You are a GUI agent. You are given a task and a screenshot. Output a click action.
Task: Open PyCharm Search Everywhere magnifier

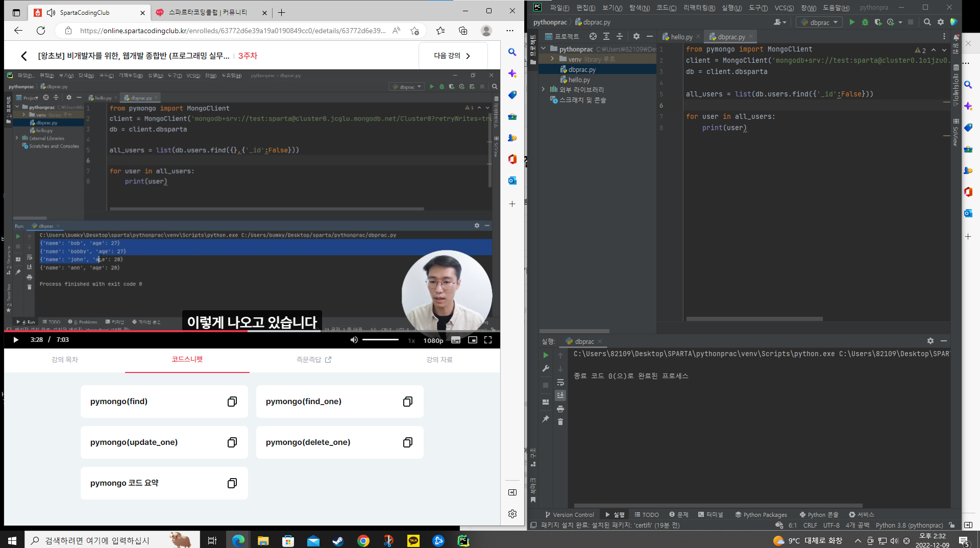point(927,22)
